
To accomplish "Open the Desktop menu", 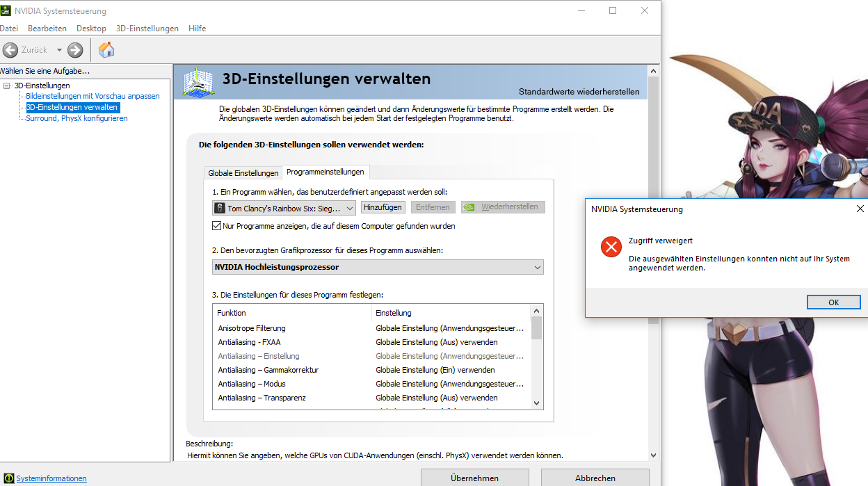I will click(91, 29).
